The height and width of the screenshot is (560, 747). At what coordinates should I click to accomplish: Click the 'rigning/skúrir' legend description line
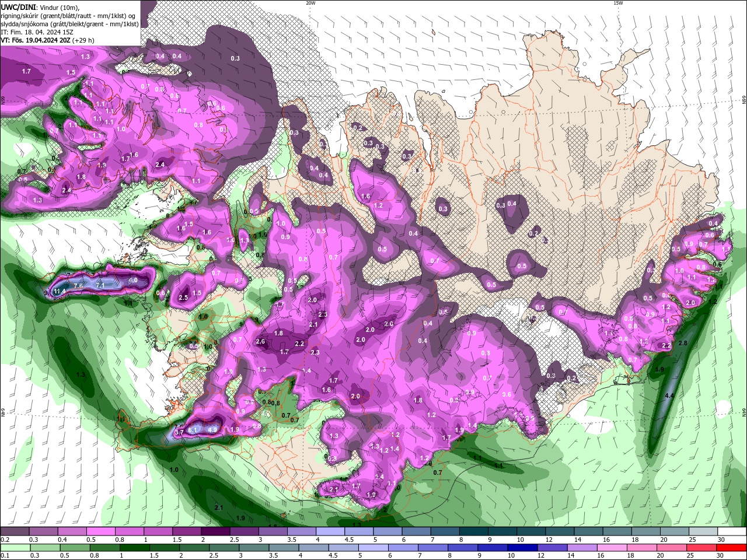(68, 15)
